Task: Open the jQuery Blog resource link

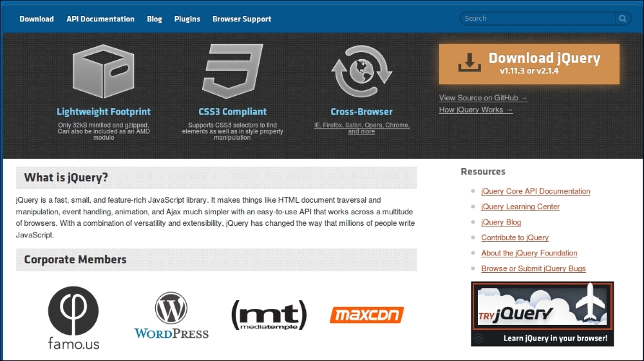Action: 501,222
